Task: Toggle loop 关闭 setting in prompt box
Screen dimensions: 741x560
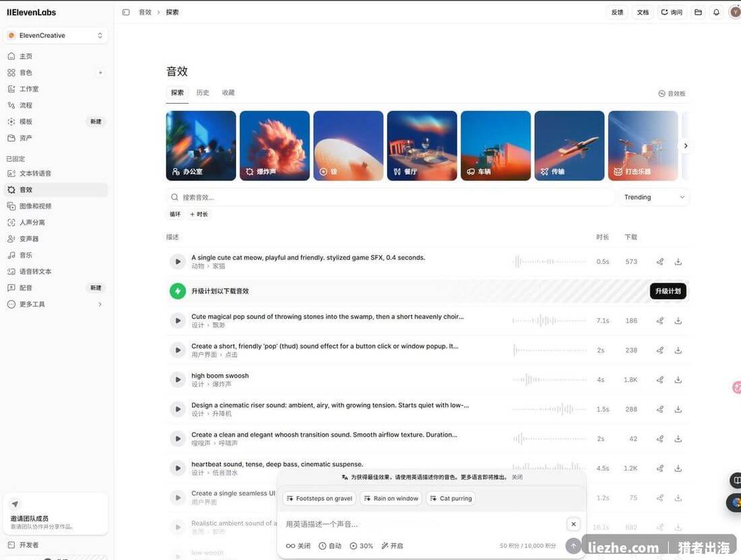Action: [298, 546]
